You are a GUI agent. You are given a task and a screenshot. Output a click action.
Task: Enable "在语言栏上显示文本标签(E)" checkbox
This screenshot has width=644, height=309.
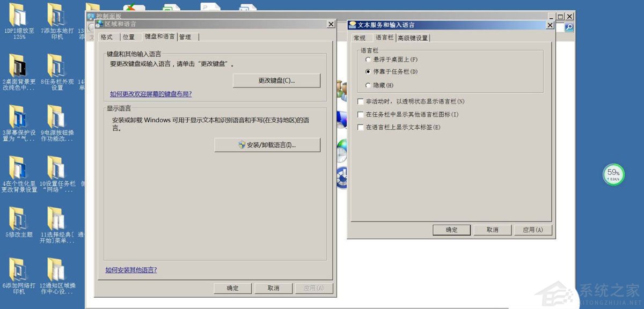click(x=361, y=127)
